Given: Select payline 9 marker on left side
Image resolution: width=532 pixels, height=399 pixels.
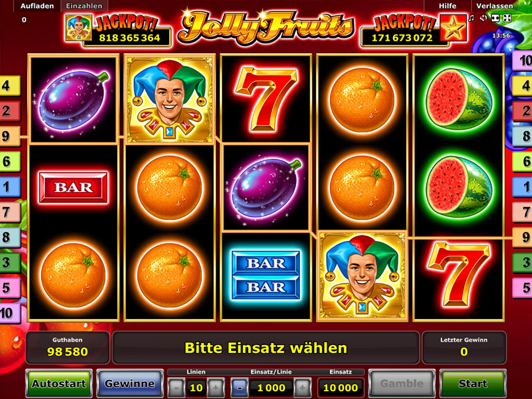Looking at the screenshot, I should (10, 136).
